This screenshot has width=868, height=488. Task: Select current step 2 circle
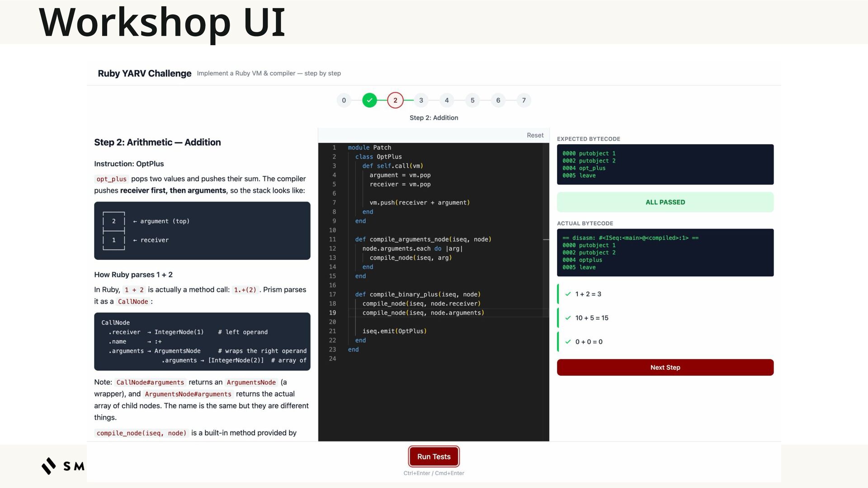pos(395,100)
